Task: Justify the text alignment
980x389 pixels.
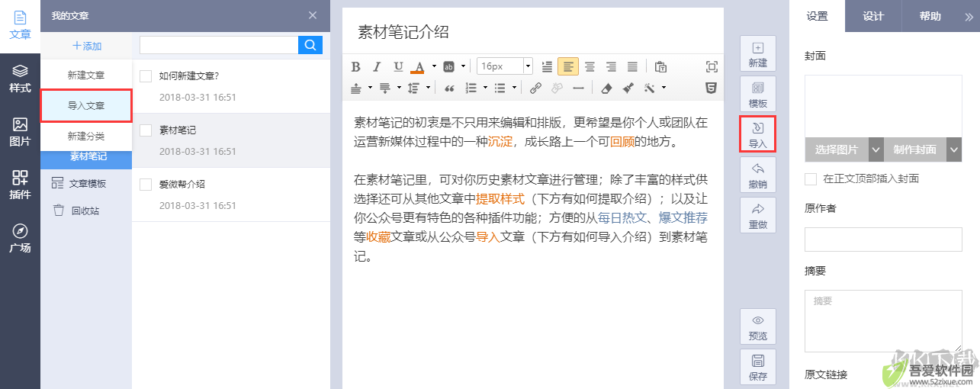Action: point(632,66)
